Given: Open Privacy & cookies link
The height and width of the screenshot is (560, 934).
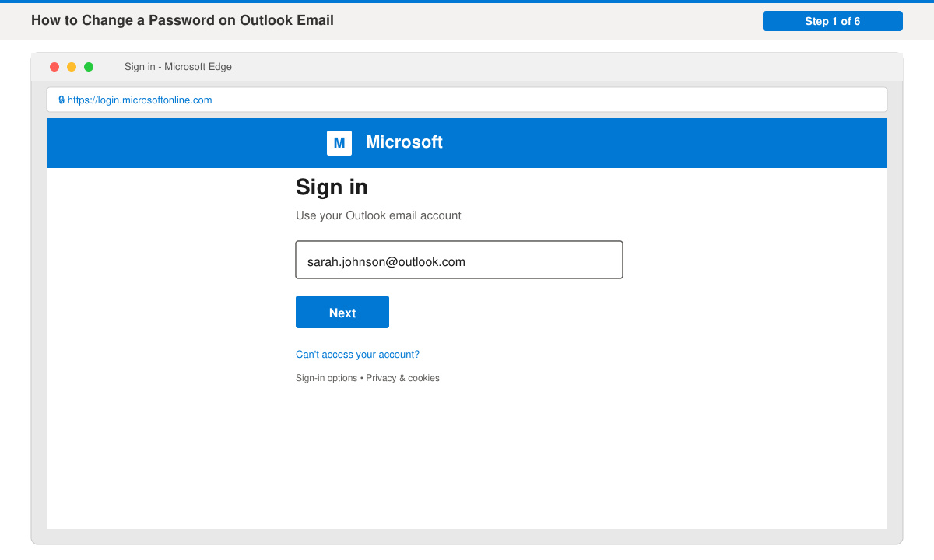Looking at the screenshot, I should click(x=403, y=378).
